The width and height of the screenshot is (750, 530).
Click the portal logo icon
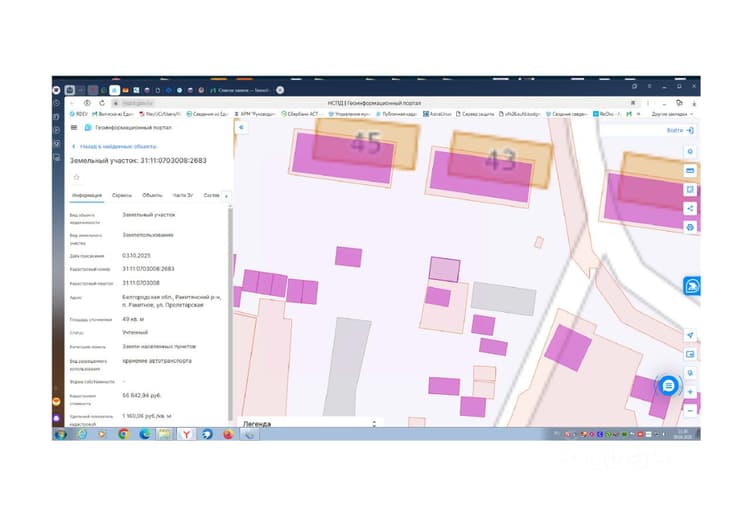(x=88, y=128)
